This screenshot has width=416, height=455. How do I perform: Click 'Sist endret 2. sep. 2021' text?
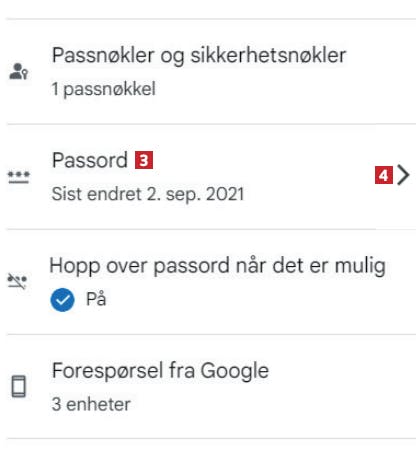click(148, 194)
